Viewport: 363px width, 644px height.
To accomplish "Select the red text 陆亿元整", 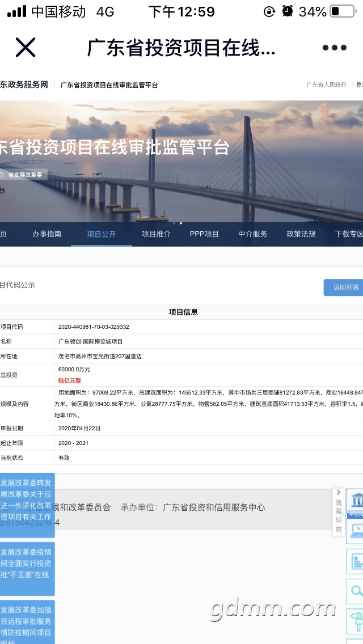I will point(69,380).
